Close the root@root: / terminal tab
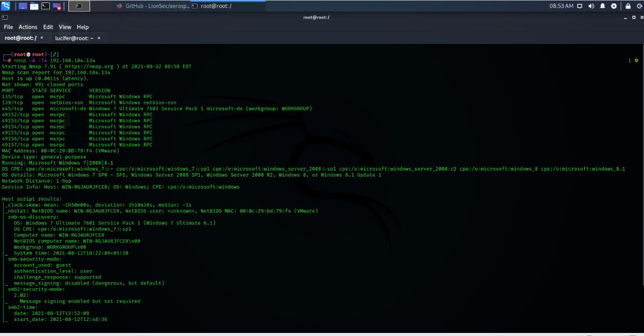Viewport: 644px width, 336px height. point(42,38)
